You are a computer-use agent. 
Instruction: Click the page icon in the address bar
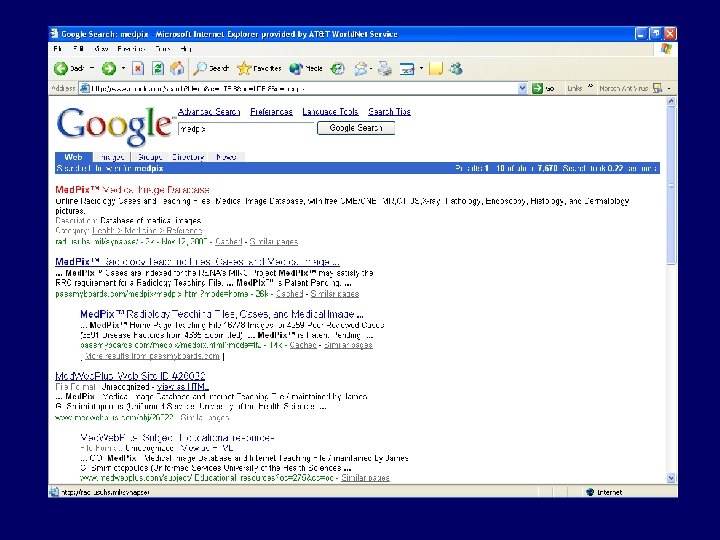point(84,88)
